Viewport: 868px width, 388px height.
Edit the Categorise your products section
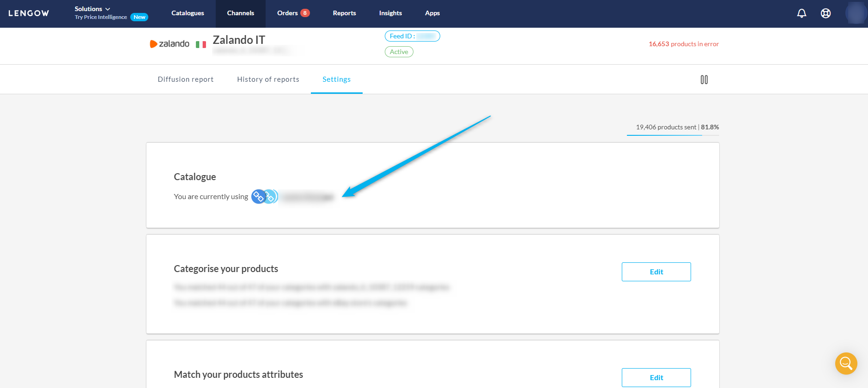tap(656, 272)
